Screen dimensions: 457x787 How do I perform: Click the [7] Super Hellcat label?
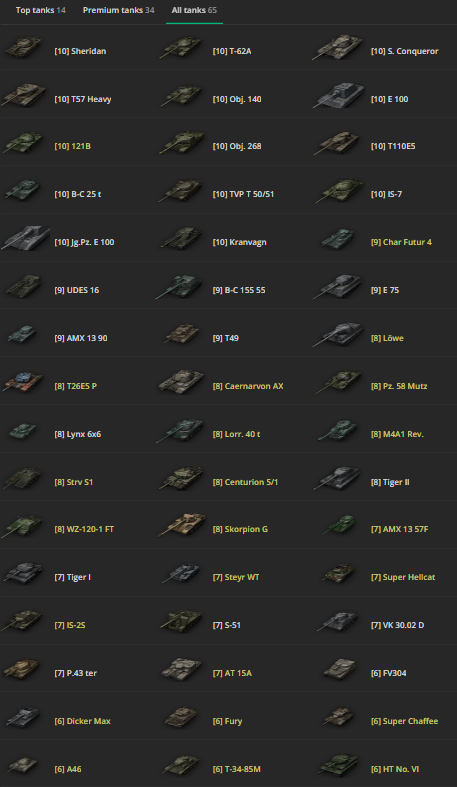click(403, 577)
